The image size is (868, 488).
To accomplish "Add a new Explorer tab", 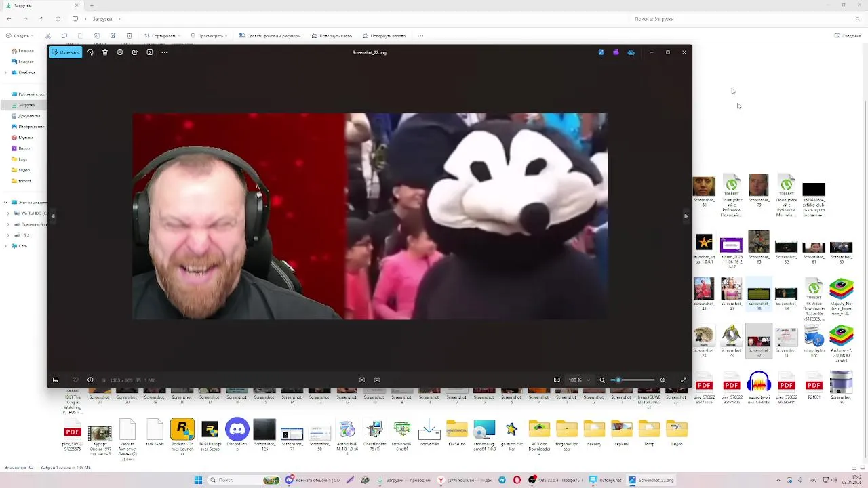I will [x=92, y=5].
